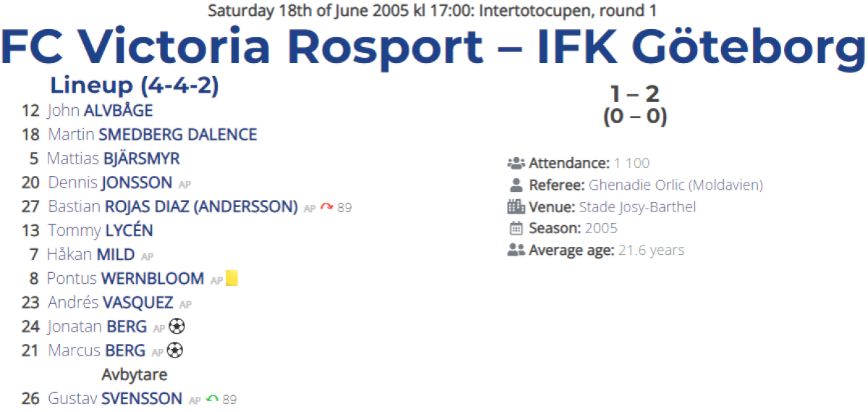Click the Attendance people icon

point(516,163)
